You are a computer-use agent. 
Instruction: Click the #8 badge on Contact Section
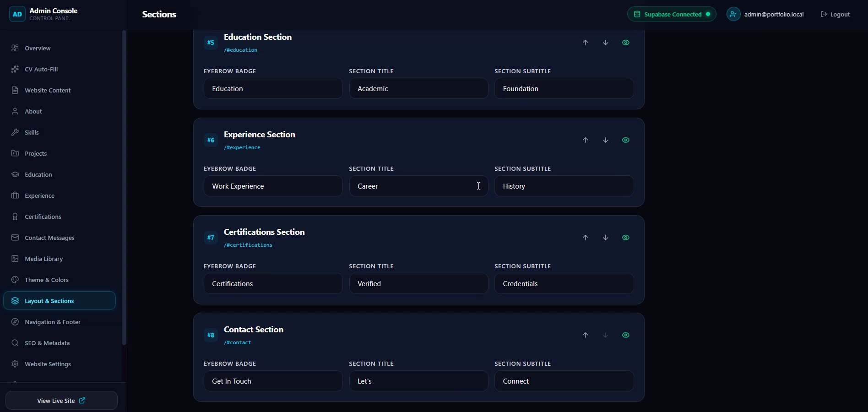[x=211, y=335]
